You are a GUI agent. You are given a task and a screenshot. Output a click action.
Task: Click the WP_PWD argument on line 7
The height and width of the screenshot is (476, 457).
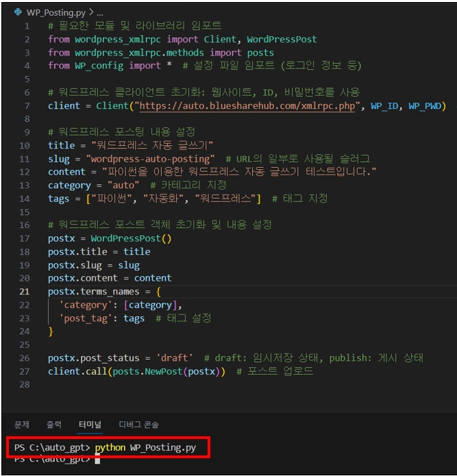[425, 106]
